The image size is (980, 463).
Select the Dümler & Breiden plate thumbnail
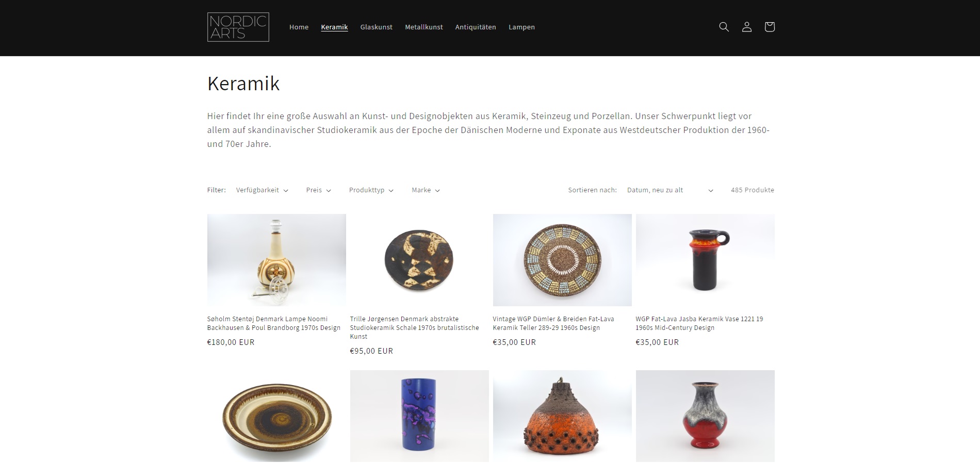coord(562,260)
